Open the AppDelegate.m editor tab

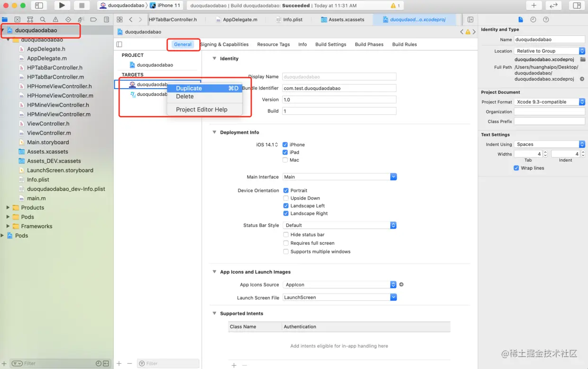click(x=236, y=19)
